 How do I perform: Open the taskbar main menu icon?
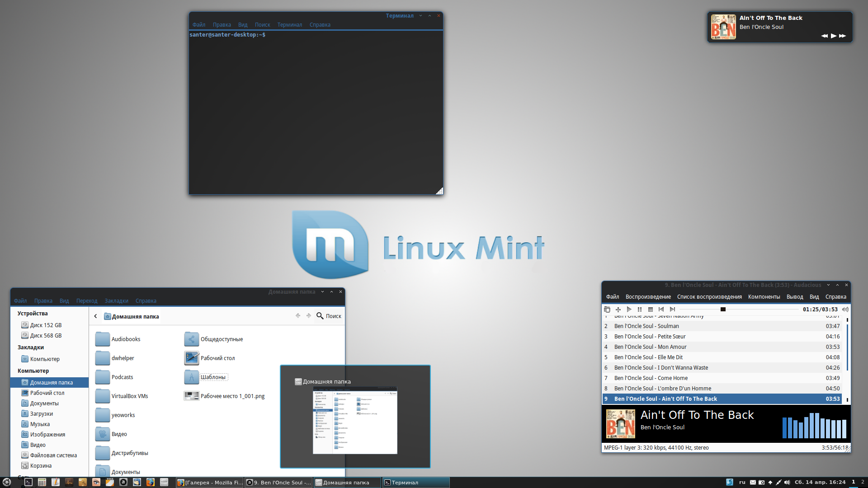[x=7, y=482]
